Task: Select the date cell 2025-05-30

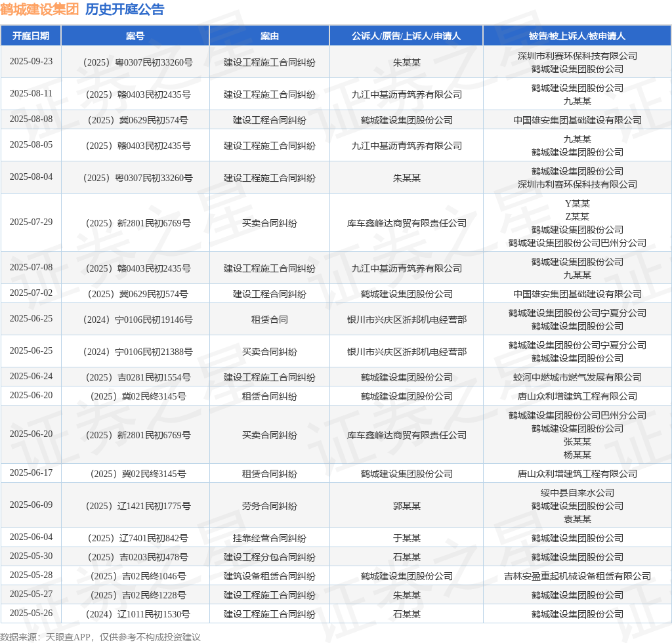Action: [x=31, y=556]
